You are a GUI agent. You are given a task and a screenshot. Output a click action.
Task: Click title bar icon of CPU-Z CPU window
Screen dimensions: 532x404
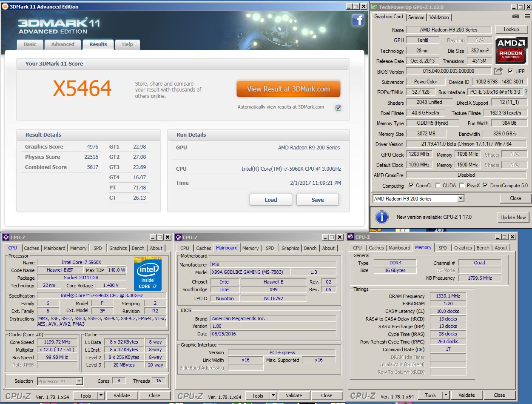tap(6, 237)
